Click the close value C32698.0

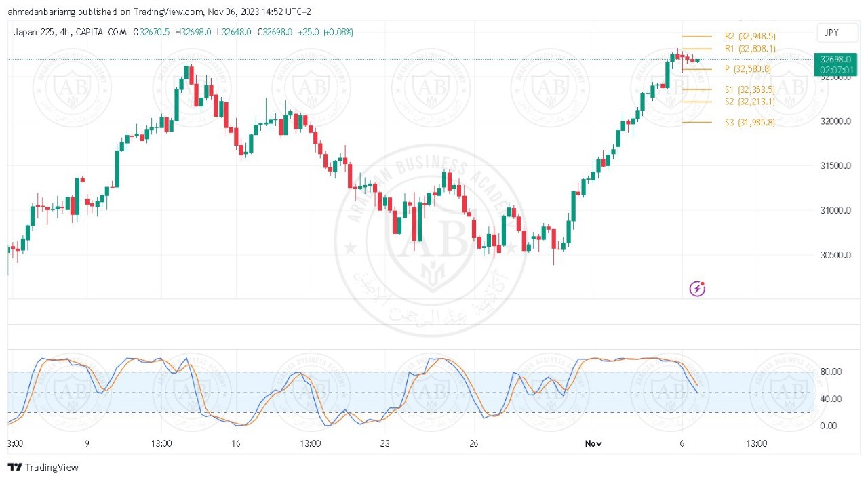274,32
